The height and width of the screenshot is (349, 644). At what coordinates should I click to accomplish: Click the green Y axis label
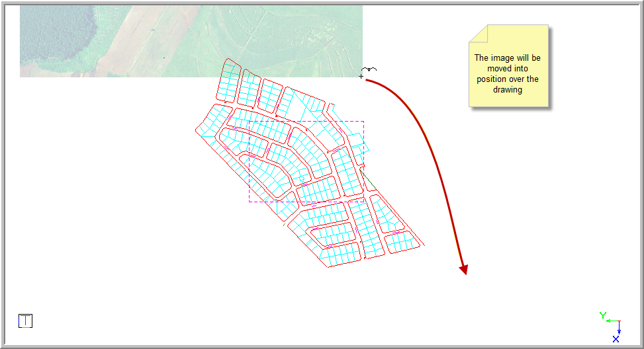(x=602, y=315)
